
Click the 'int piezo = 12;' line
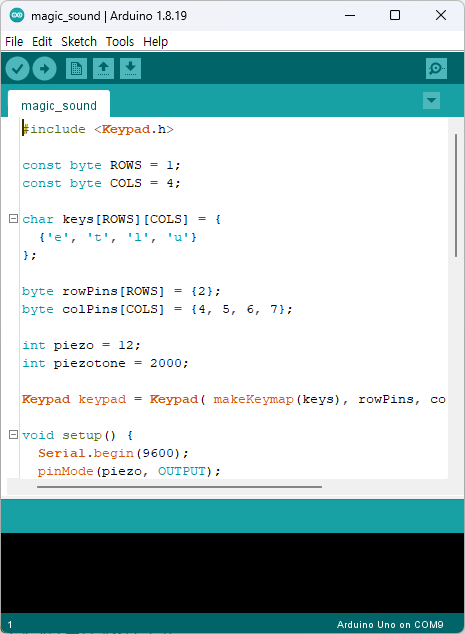(81, 345)
